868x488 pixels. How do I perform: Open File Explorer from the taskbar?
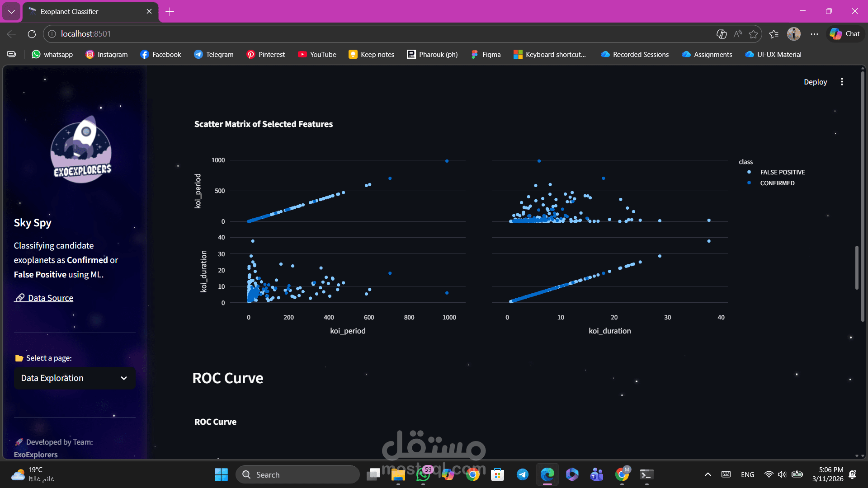point(398,474)
